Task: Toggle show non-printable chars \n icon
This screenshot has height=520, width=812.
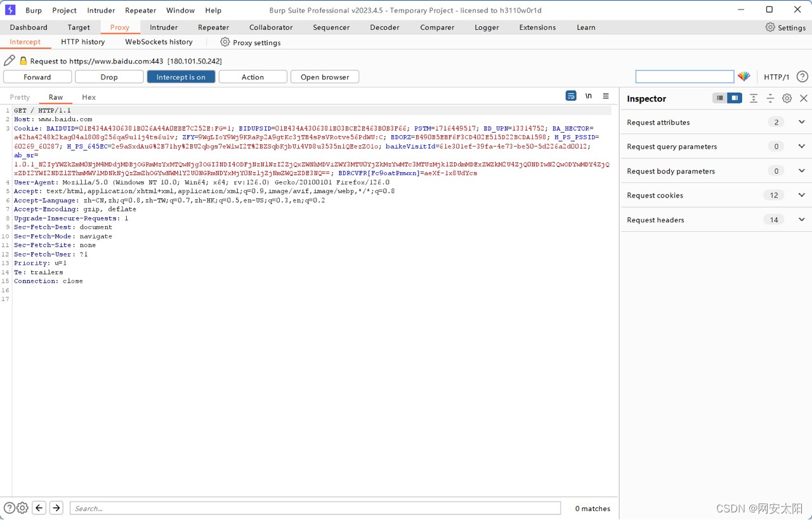Action: pos(589,96)
